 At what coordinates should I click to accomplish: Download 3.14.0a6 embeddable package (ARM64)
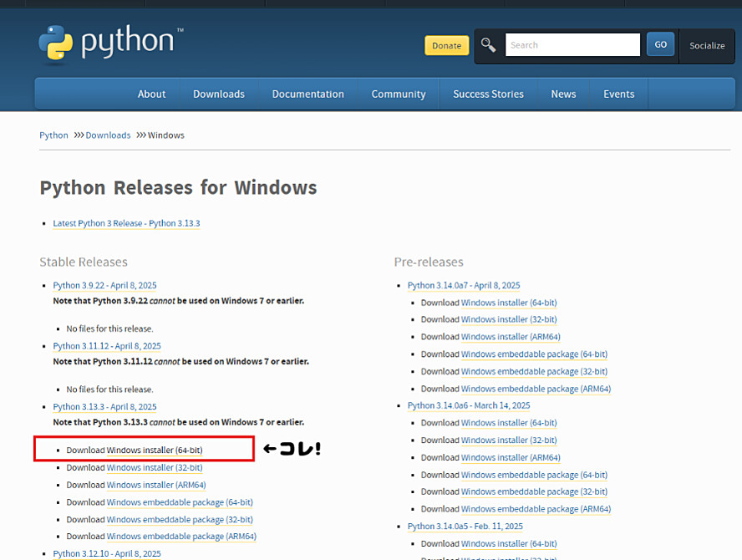coord(536,509)
